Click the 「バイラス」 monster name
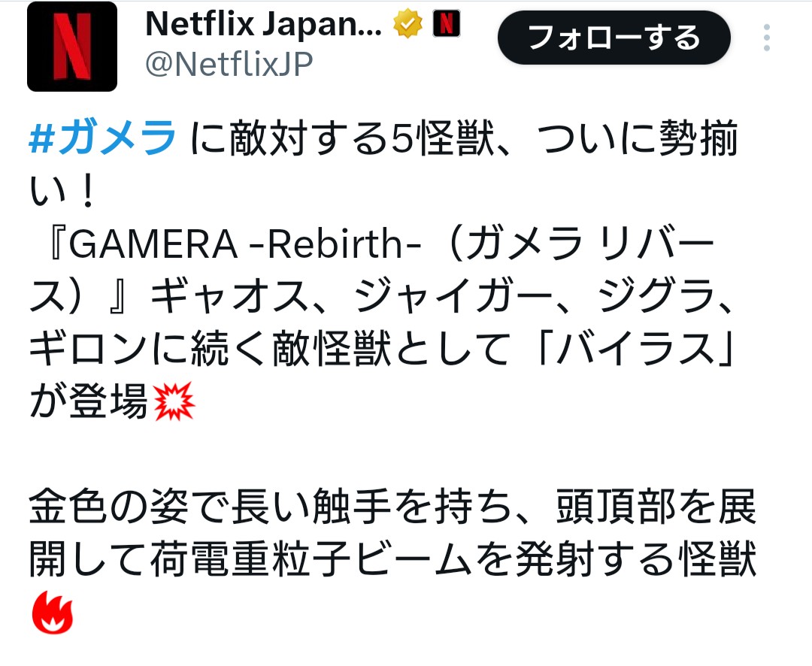This screenshot has width=812, height=666. (637, 349)
